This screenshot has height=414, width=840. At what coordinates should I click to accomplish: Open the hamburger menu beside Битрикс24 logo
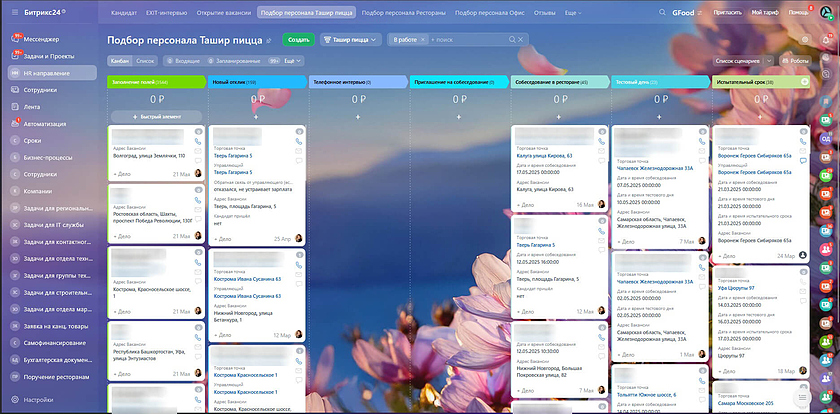click(x=15, y=12)
